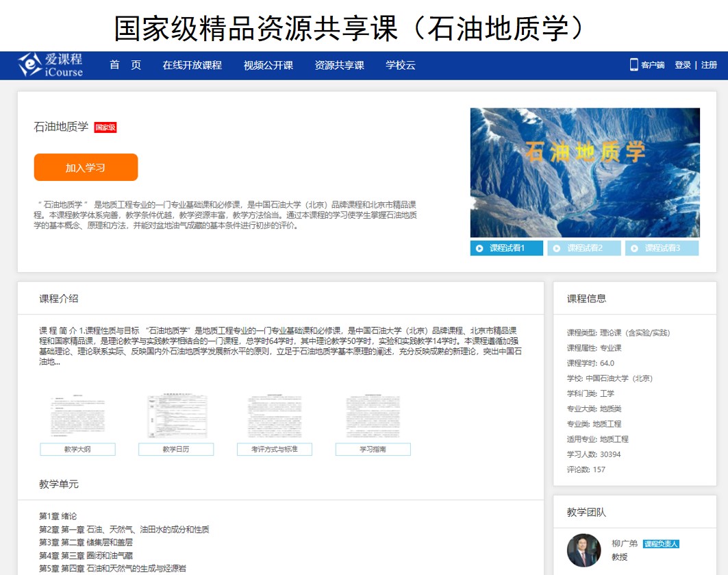
Task: Click the 国家级 red badge
Action: 105,127
